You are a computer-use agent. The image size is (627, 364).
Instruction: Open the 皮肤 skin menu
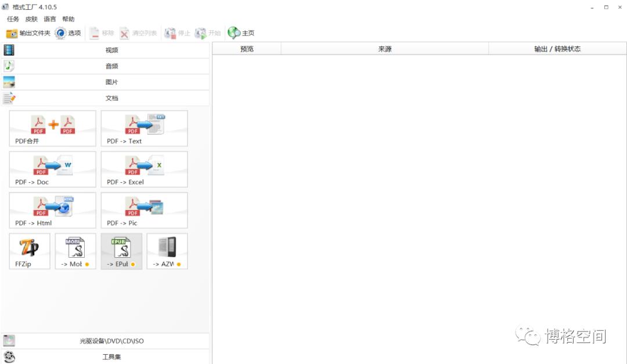[31, 19]
